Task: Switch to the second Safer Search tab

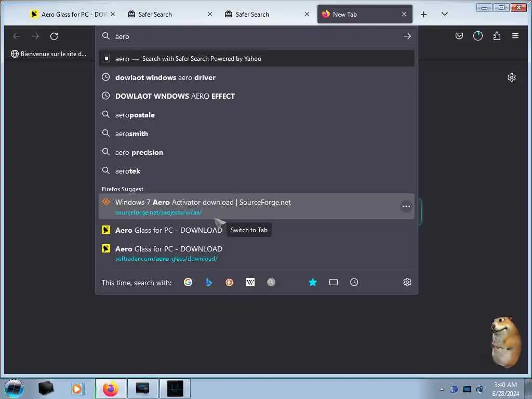Action: (x=267, y=14)
